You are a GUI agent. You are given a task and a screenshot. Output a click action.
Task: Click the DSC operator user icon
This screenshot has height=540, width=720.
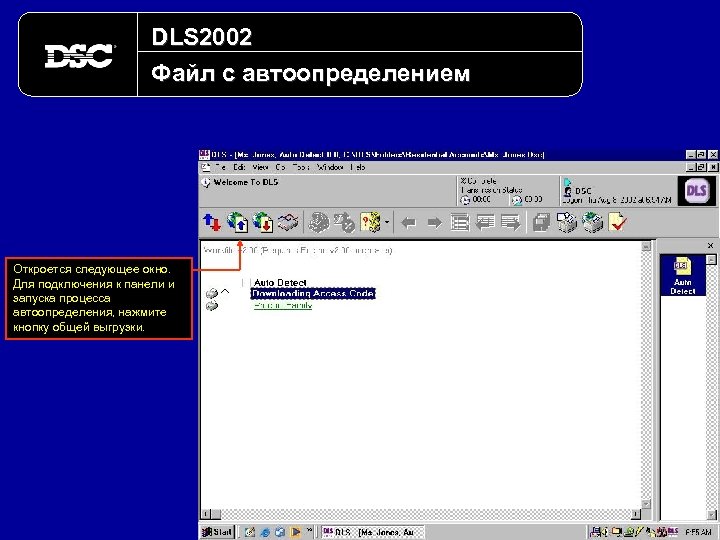coord(568,191)
